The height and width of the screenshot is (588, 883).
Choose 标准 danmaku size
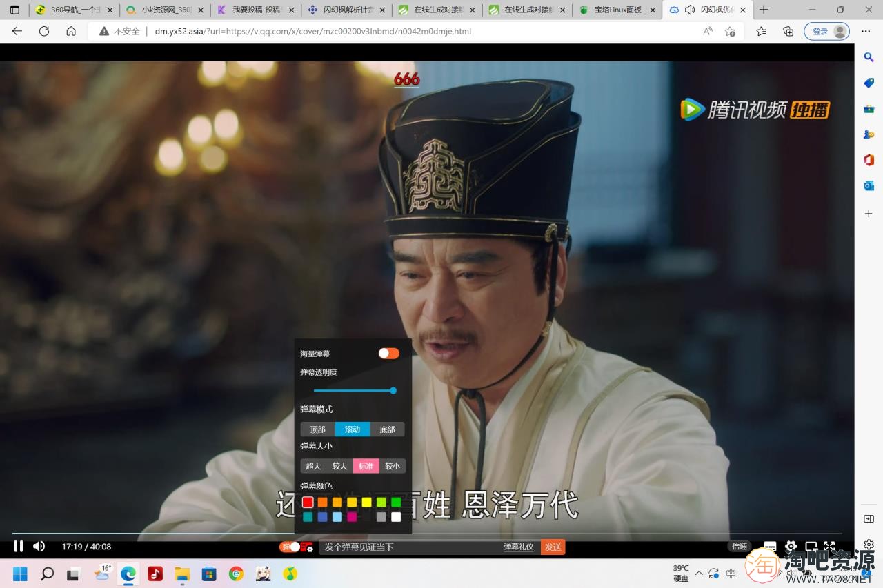click(x=366, y=466)
